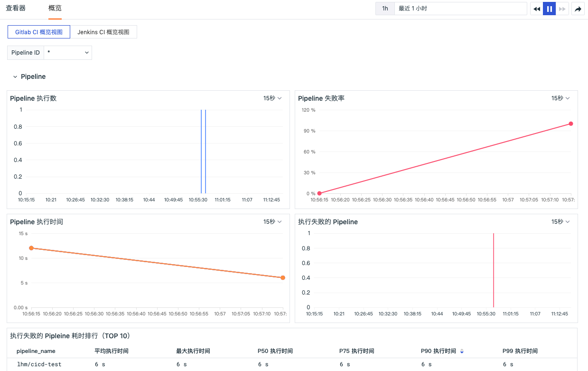Collapse the Pipeline section chevron
588x371 pixels.
pyautogui.click(x=15, y=76)
